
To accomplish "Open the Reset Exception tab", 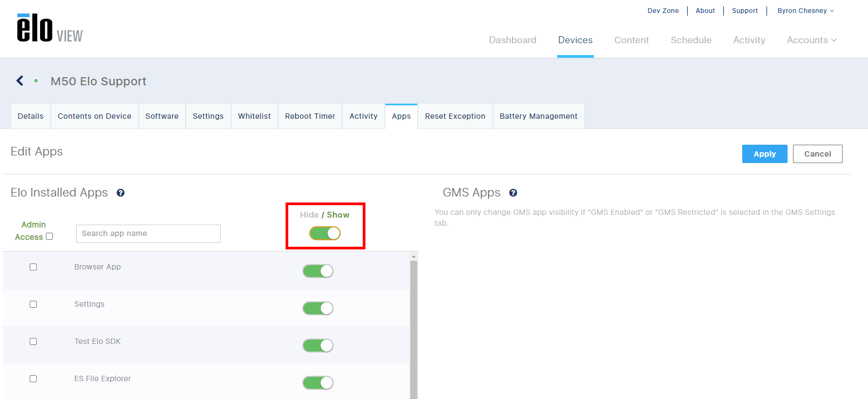I will coord(456,116).
